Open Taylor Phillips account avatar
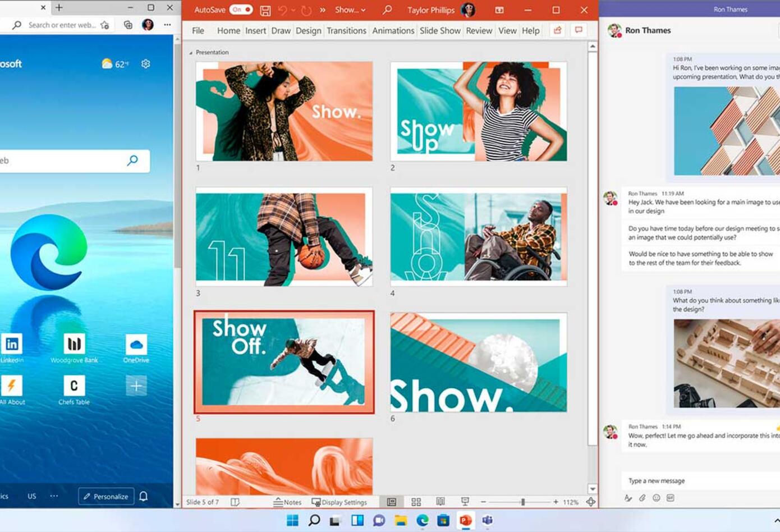780x532 pixels. click(x=467, y=10)
